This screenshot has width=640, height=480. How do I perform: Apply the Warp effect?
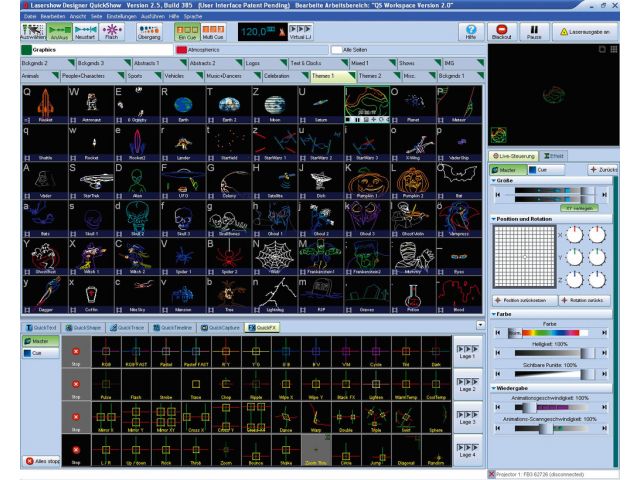(316, 418)
